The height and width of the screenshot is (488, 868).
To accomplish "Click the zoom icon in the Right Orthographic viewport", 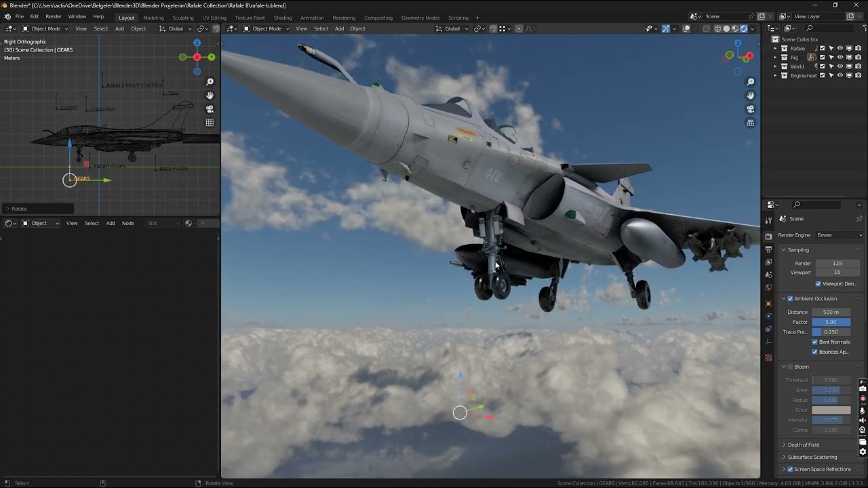I will 210,82.
